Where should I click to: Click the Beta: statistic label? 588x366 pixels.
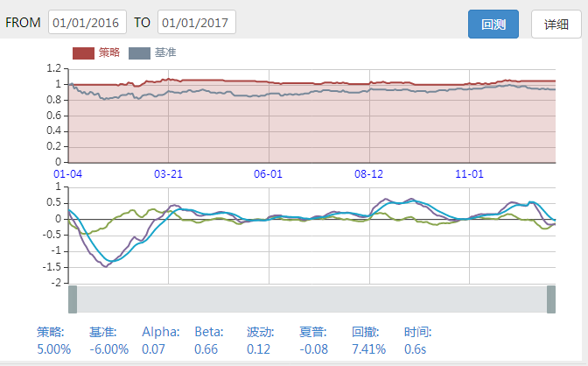click(x=209, y=332)
